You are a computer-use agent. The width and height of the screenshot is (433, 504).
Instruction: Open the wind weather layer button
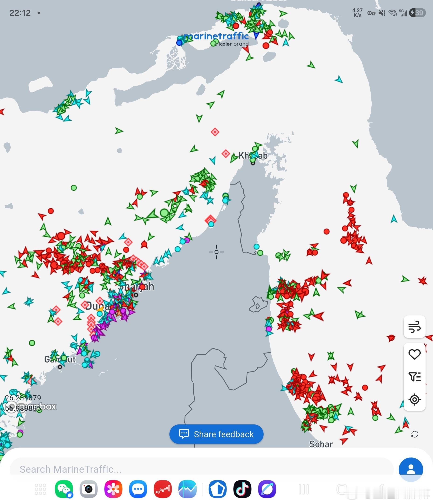[x=414, y=327]
